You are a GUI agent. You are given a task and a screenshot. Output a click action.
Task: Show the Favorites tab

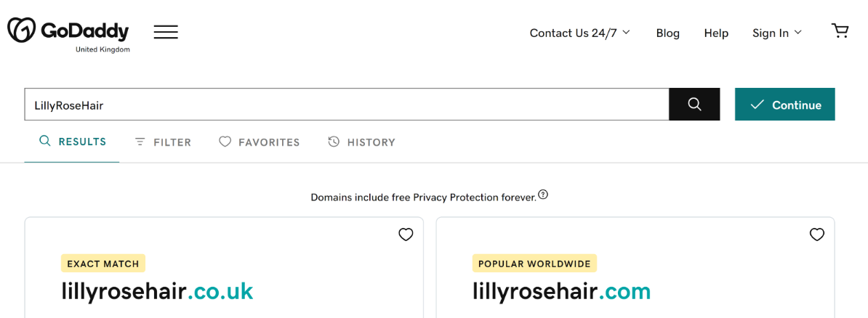[x=260, y=142]
